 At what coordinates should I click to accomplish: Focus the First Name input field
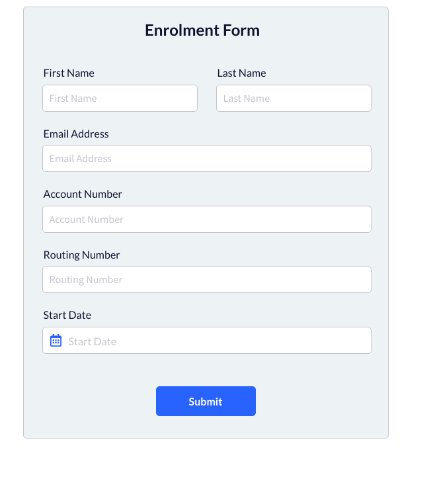point(120,99)
